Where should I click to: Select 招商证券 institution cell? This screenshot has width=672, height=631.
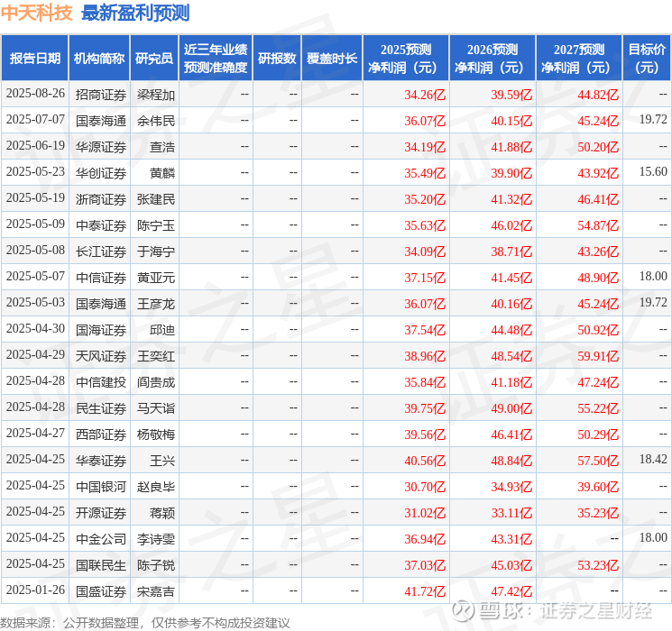click(x=101, y=95)
